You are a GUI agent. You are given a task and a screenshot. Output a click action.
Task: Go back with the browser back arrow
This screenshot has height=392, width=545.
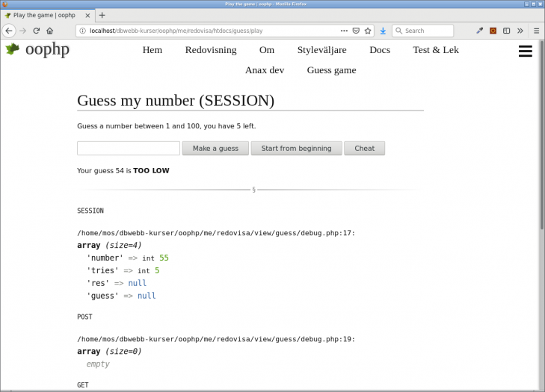pos(9,31)
